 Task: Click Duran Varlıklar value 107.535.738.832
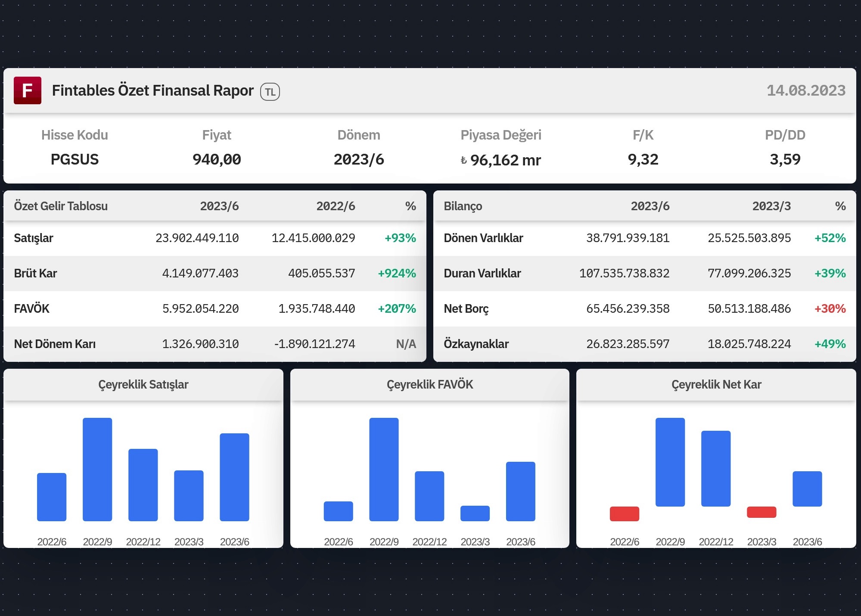625,273
